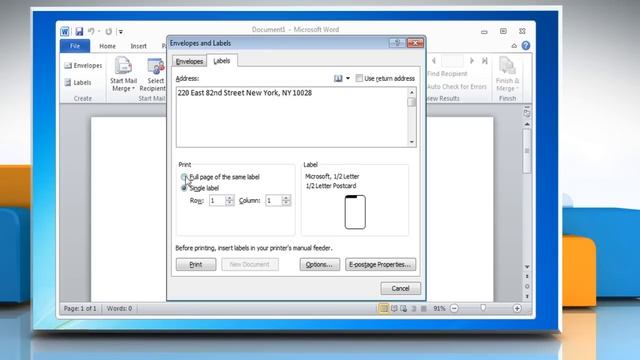Click the address box scroll down arrow
This screenshot has width=640, height=360.
pos(412,142)
